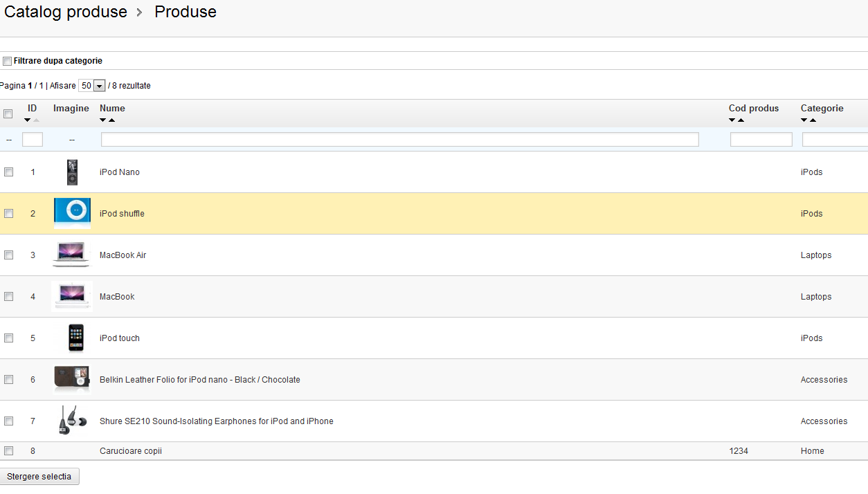868x494 pixels.
Task: Open the MacBook Air product image
Action: (71, 255)
